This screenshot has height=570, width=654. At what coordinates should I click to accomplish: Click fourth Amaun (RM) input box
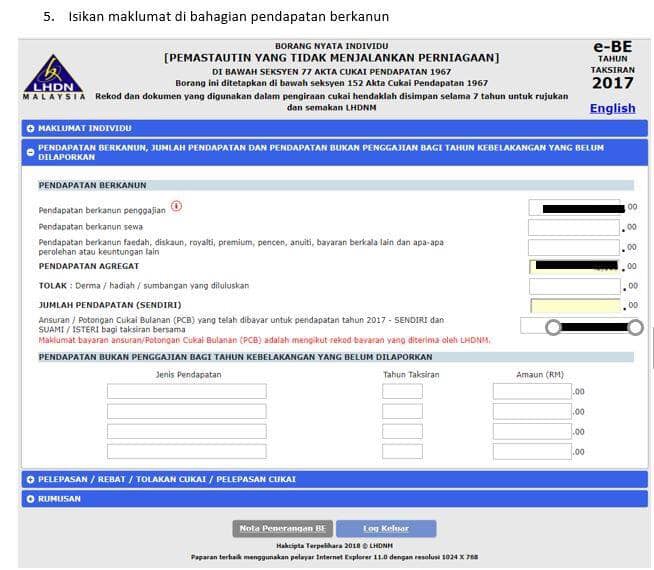pos(532,452)
